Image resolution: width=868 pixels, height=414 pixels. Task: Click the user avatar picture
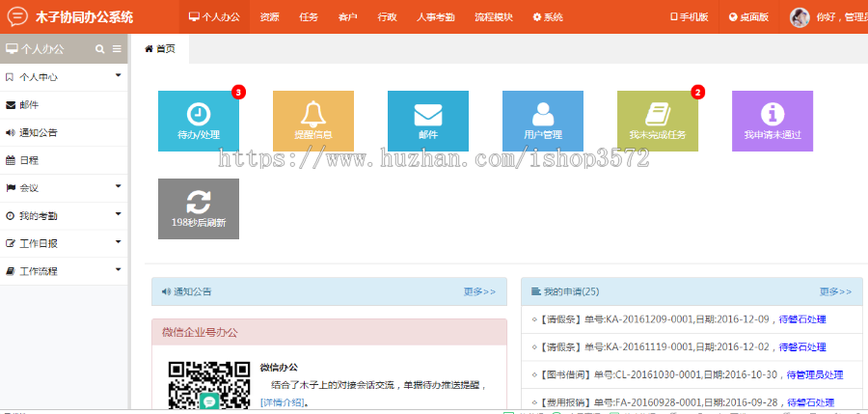[800, 17]
